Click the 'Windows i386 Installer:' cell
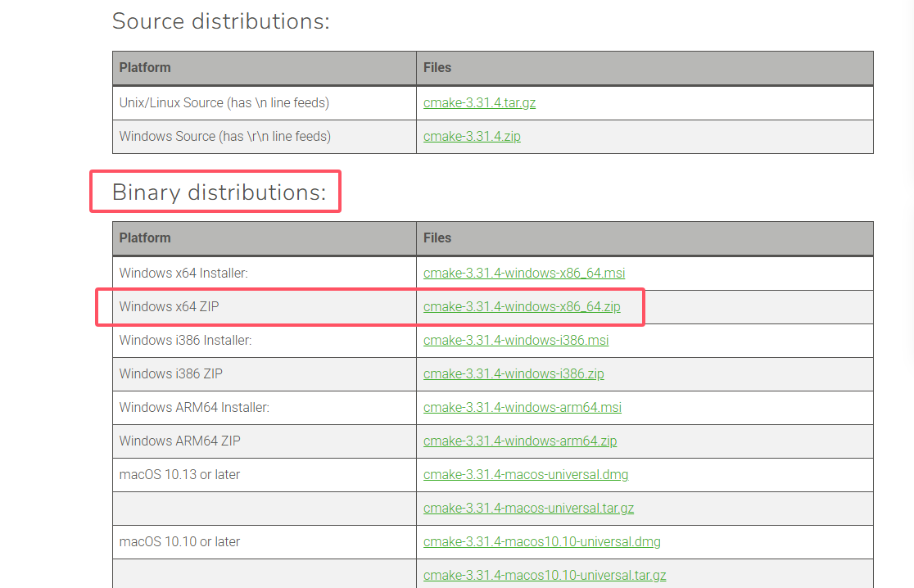 264,341
